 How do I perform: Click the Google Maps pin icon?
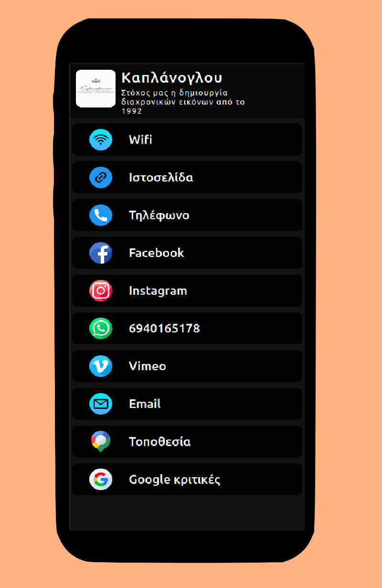point(101,442)
